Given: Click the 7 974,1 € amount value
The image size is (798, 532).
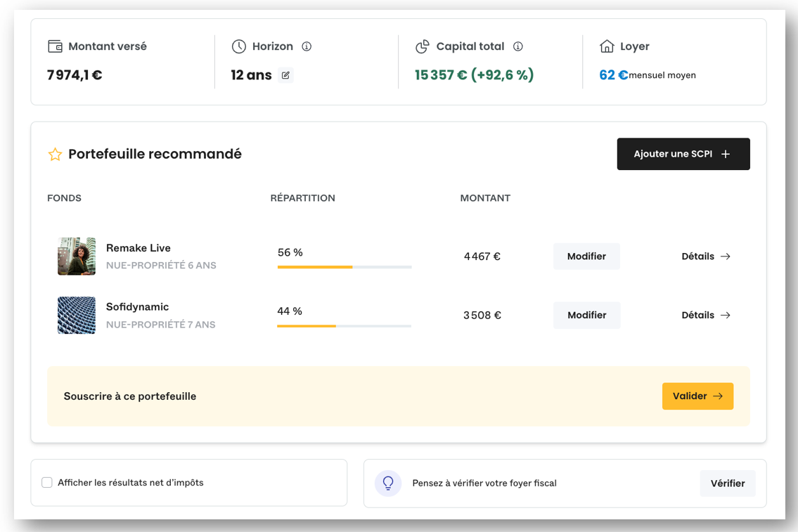Looking at the screenshot, I should 75,75.
